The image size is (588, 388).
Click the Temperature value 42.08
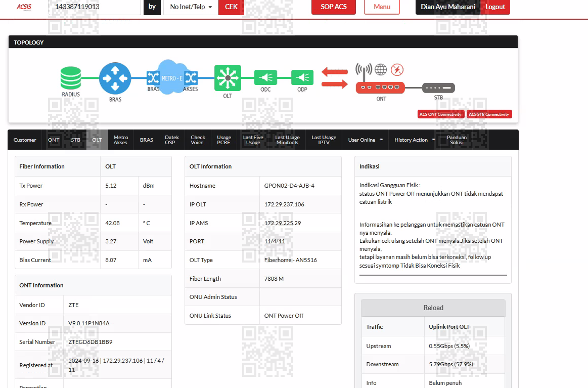113,223
